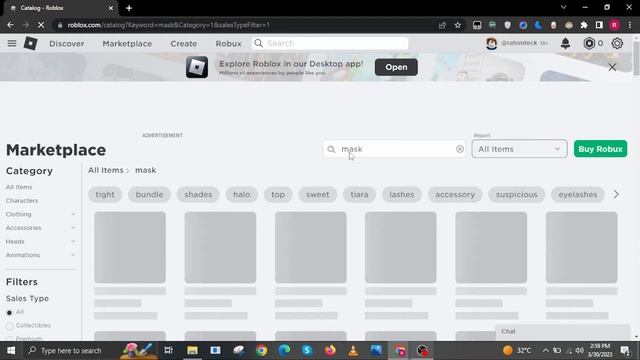Launch File Explorer from taskbar

[192, 350]
